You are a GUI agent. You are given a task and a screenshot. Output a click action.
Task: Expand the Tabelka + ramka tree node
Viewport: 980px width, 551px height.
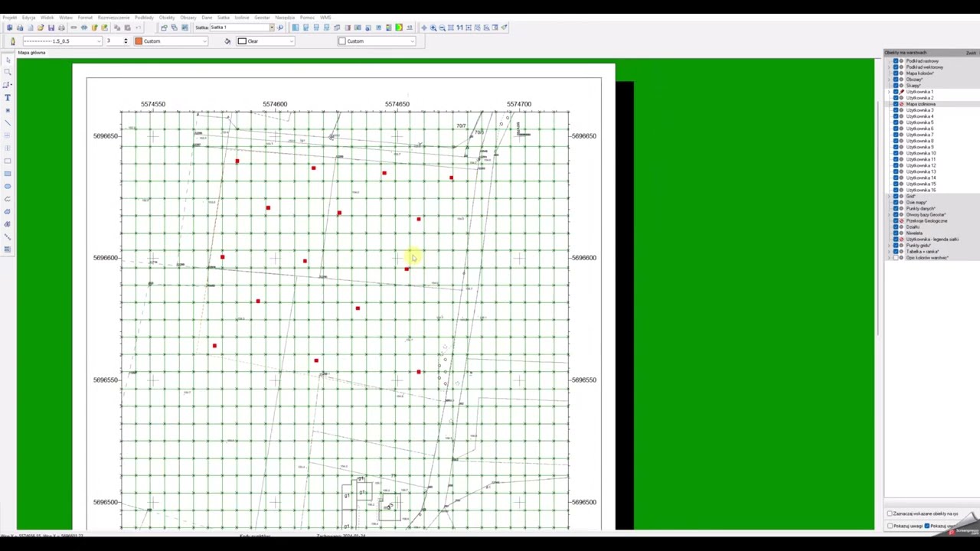point(889,252)
